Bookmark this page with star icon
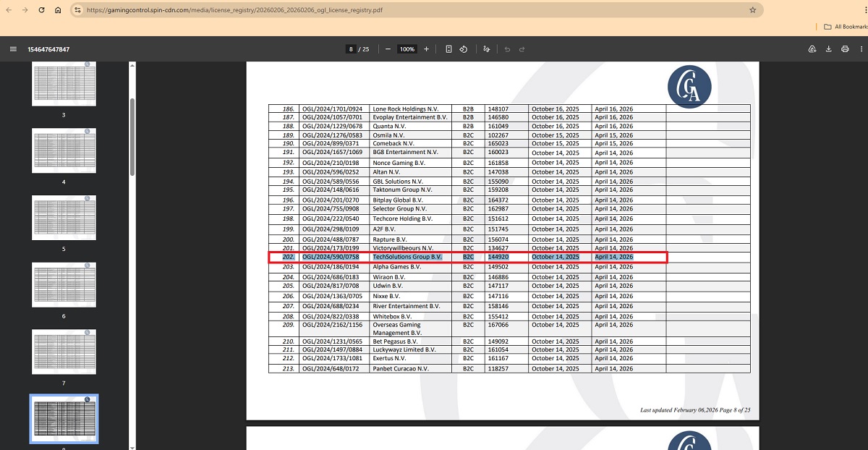Image resolution: width=868 pixels, height=450 pixels. coord(752,10)
